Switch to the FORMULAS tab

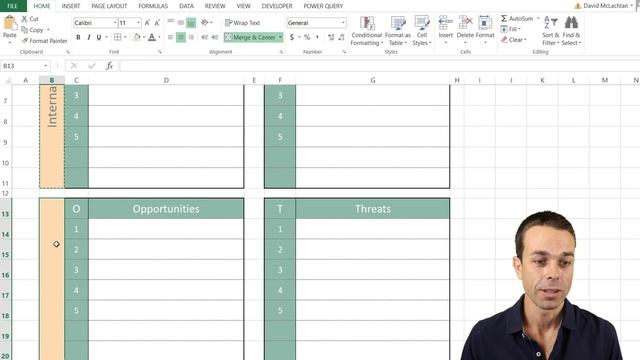(153, 6)
